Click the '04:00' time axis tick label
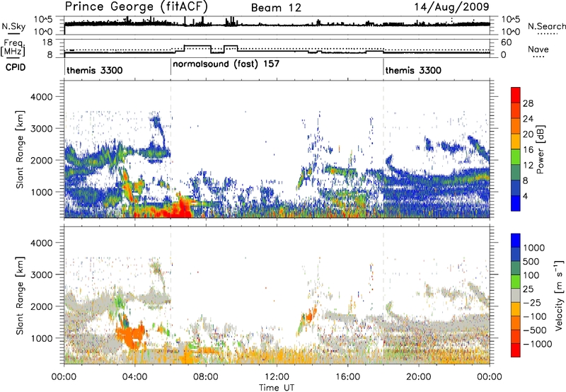 pyautogui.click(x=134, y=377)
